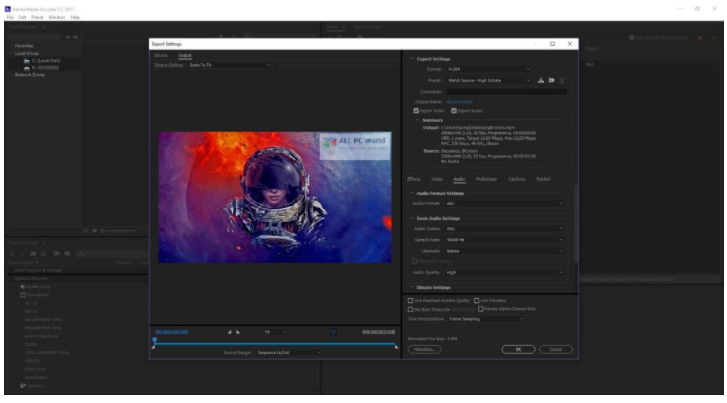Click the Create New Preset Group folder icon
727x403 pixels.
(33, 254)
